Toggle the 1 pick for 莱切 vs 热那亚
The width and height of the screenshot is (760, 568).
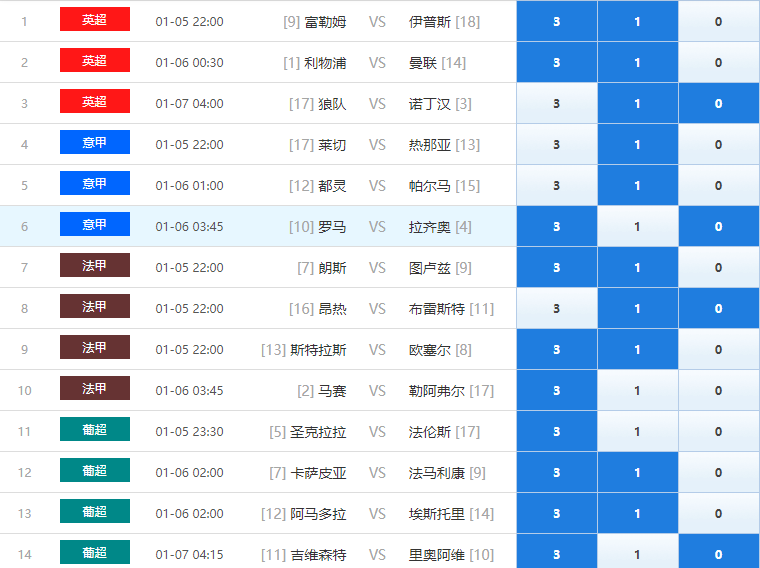(638, 144)
